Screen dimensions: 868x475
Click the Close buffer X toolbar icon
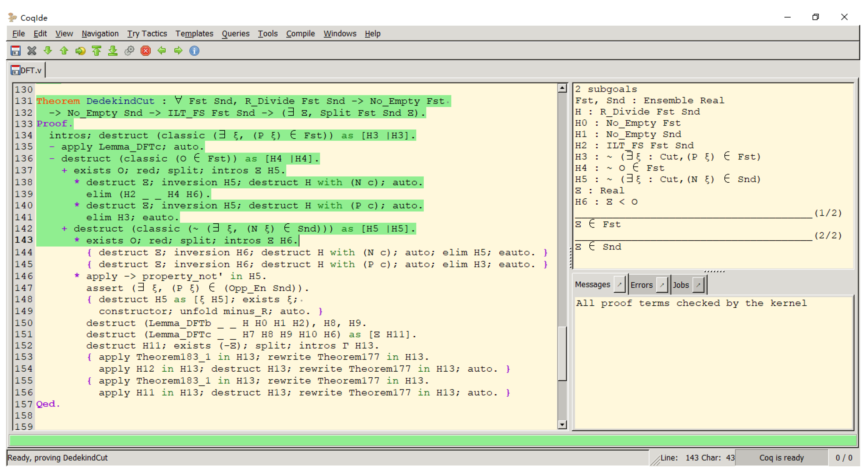[x=32, y=51]
